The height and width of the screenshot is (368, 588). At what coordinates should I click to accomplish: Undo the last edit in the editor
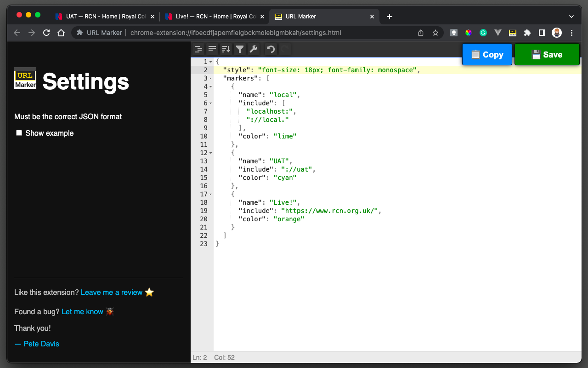[271, 49]
